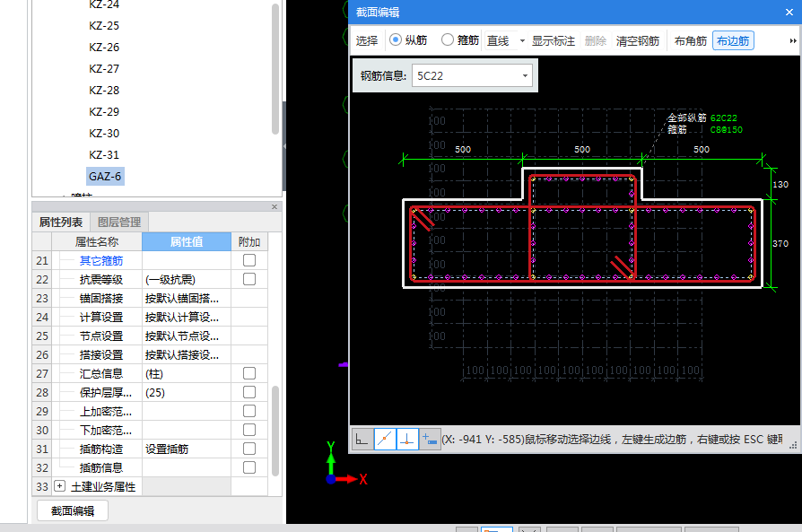
Task: Close the 截面编辑 dialog
Action: pyautogui.click(x=789, y=13)
